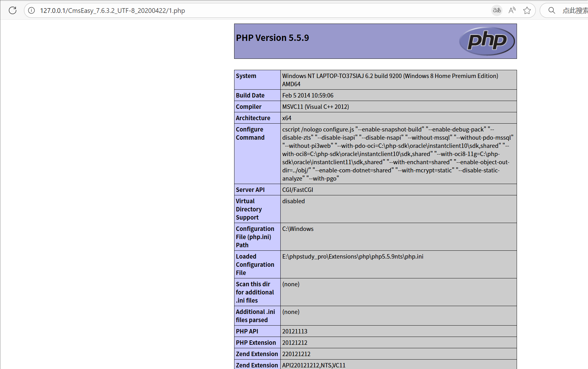This screenshot has height=369, width=588.
Task: Click the search magnifier icon
Action: click(552, 10)
